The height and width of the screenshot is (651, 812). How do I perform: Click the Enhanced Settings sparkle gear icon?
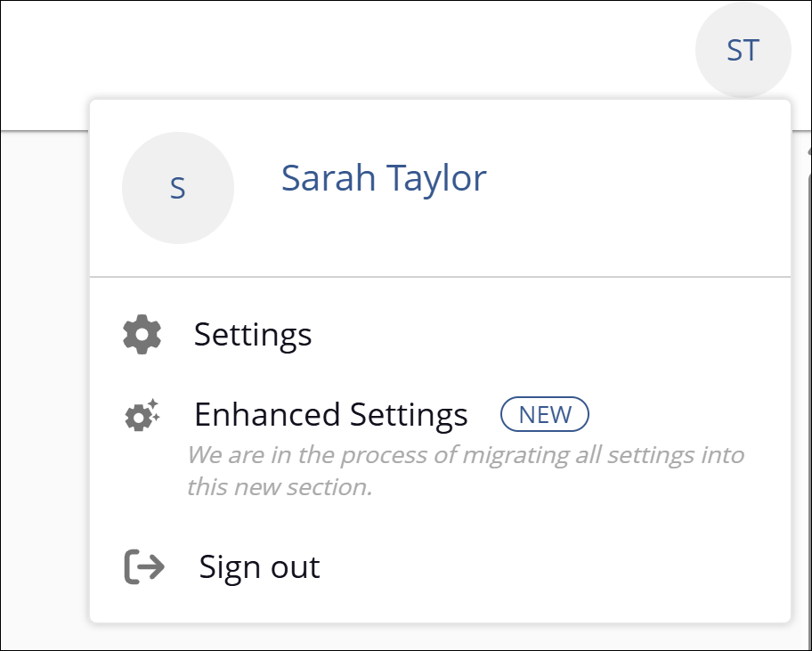(x=142, y=415)
